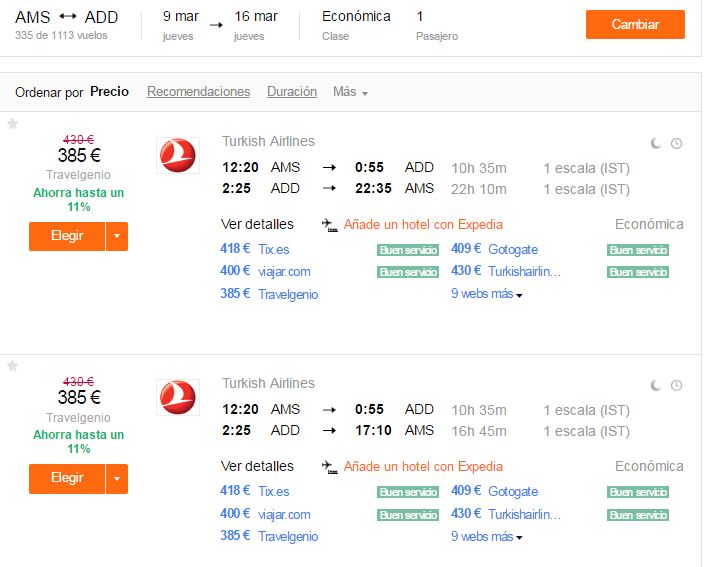Viewport: 707px width, 567px height.
Task: Select 418 € Tix.es offer in first flight
Action: point(255,249)
